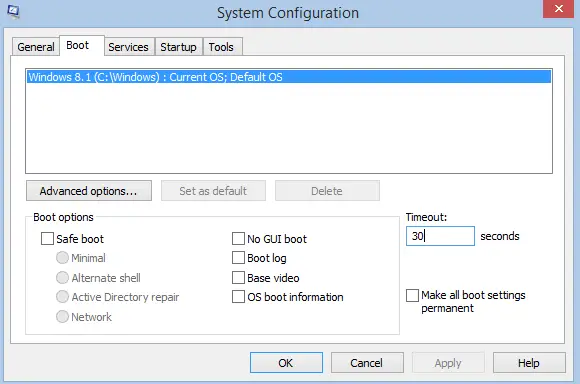Select the Boot tab
The image size is (580, 384).
[x=82, y=46]
